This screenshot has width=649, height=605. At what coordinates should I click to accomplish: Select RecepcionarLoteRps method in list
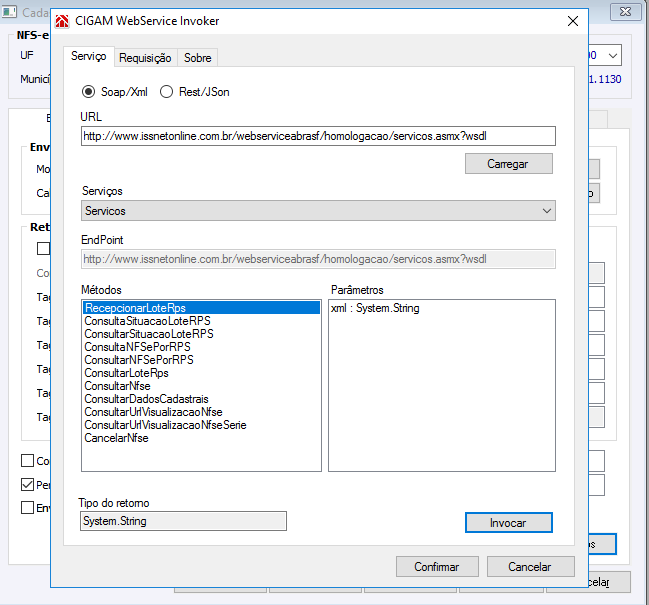tap(136, 308)
